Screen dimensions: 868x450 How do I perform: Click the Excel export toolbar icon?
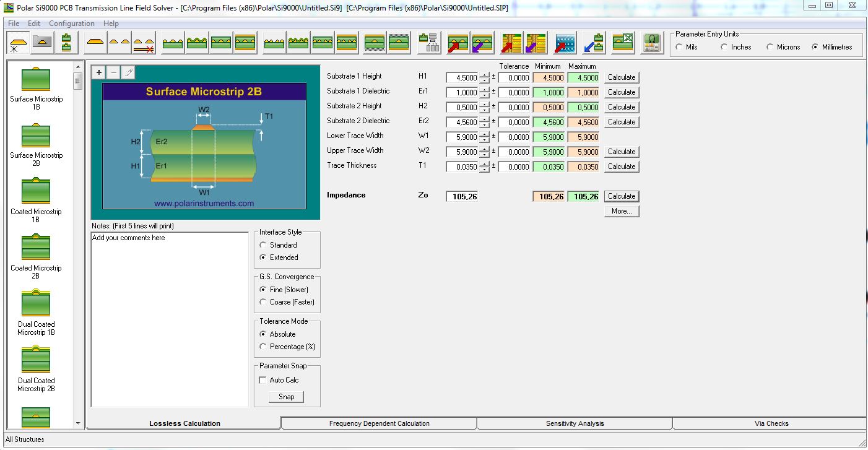(x=623, y=43)
